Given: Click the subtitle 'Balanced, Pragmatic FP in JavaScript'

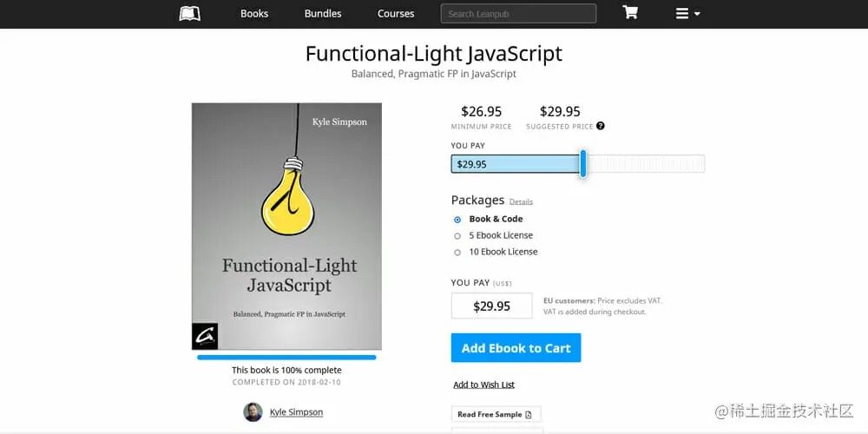Looking at the screenshot, I should pyautogui.click(x=434, y=74).
